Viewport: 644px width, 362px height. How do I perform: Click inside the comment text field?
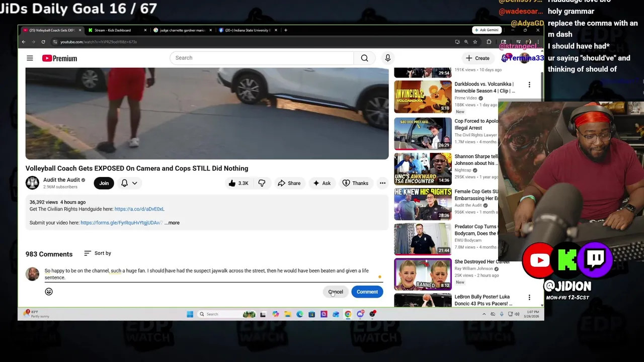click(x=207, y=274)
